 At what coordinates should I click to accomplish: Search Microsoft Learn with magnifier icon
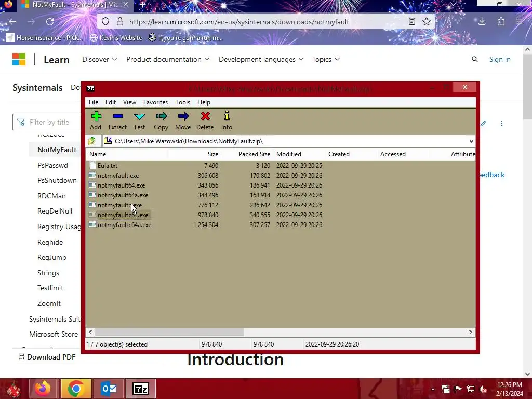[475, 59]
